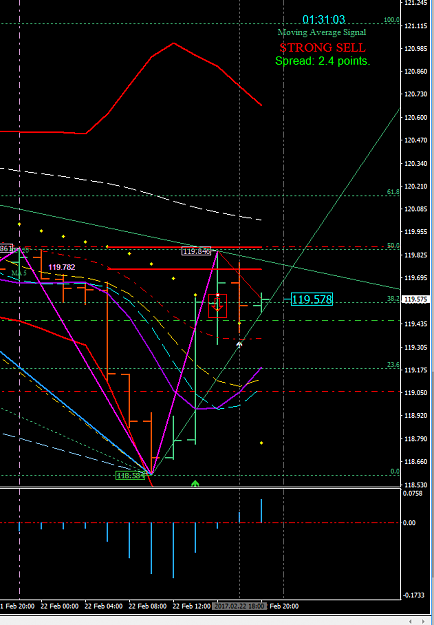Click the 50.0 Fibonacci level label

393,246
